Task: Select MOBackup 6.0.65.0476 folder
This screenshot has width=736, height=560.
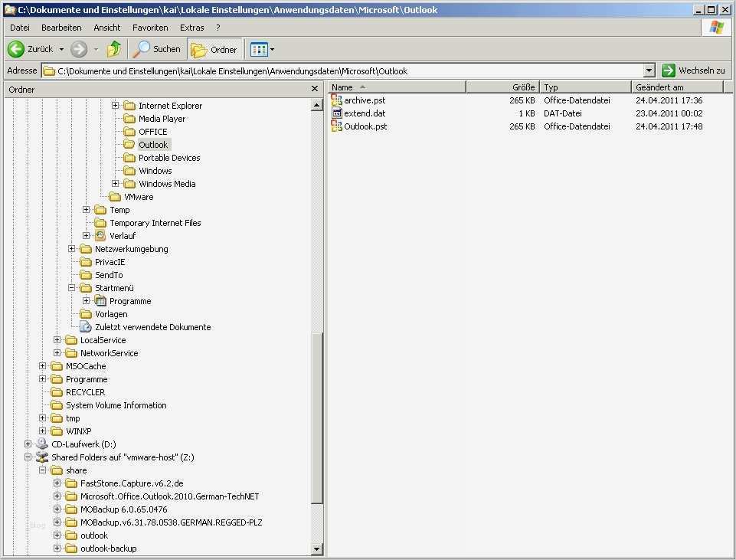Action: [123, 509]
